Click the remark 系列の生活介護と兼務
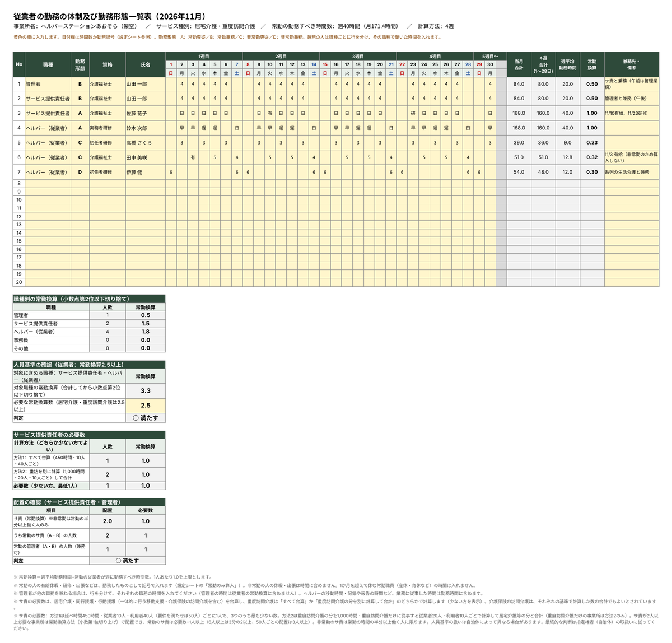Viewport: 672px width, 643px height. point(631,172)
